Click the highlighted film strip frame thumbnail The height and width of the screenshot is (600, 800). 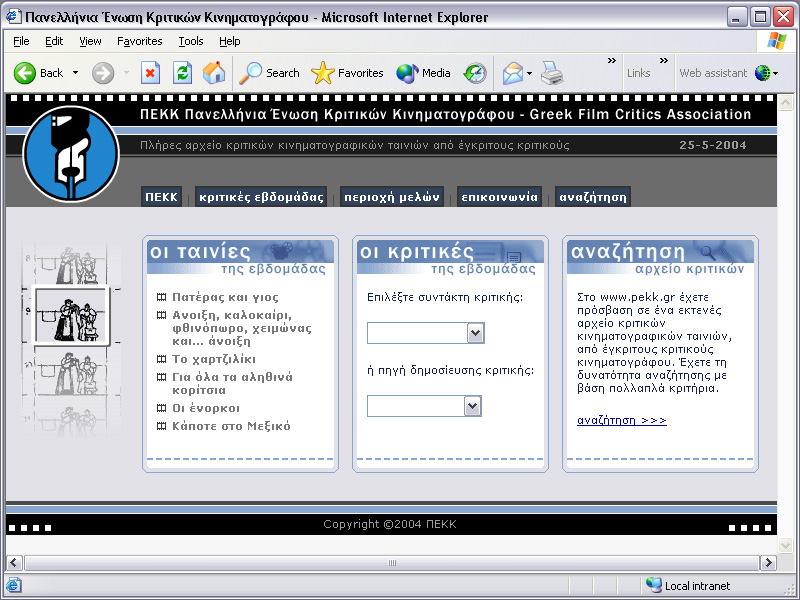71,315
